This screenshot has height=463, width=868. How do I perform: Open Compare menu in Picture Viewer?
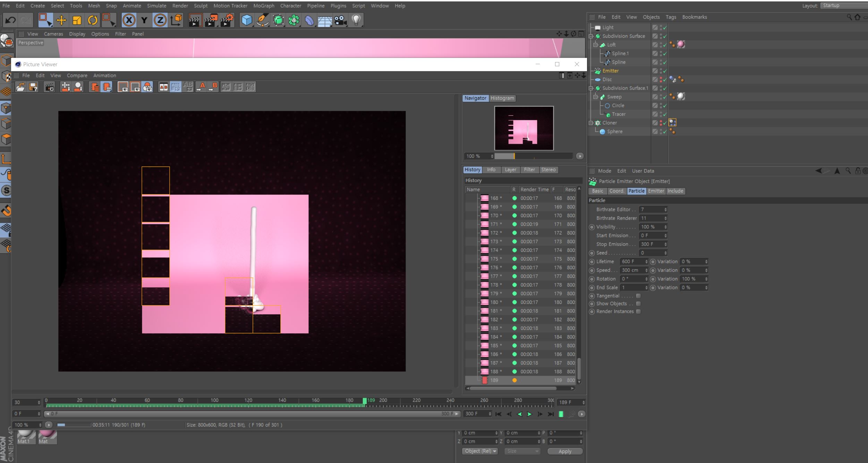[x=77, y=75]
